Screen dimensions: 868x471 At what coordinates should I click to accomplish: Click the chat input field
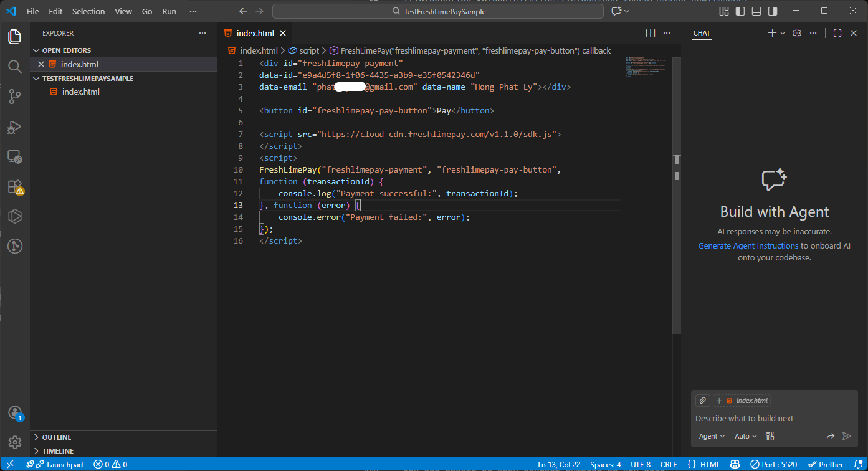coord(773,419)
